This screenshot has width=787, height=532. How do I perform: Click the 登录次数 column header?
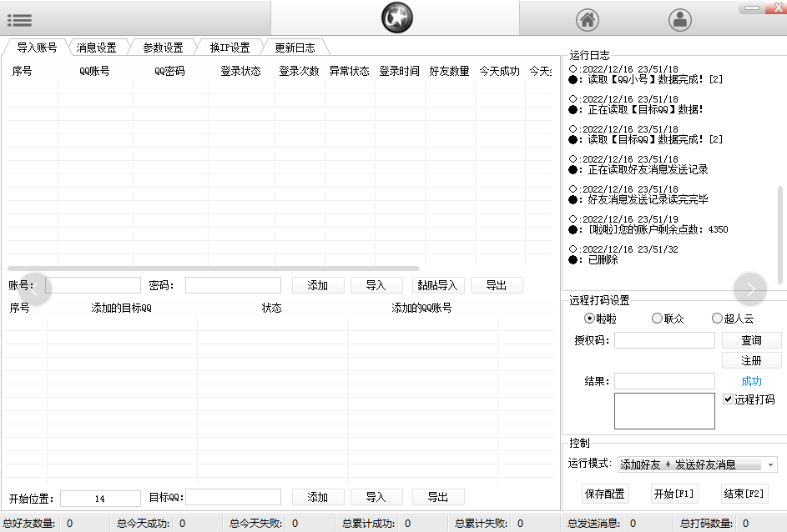coord(299,71)
